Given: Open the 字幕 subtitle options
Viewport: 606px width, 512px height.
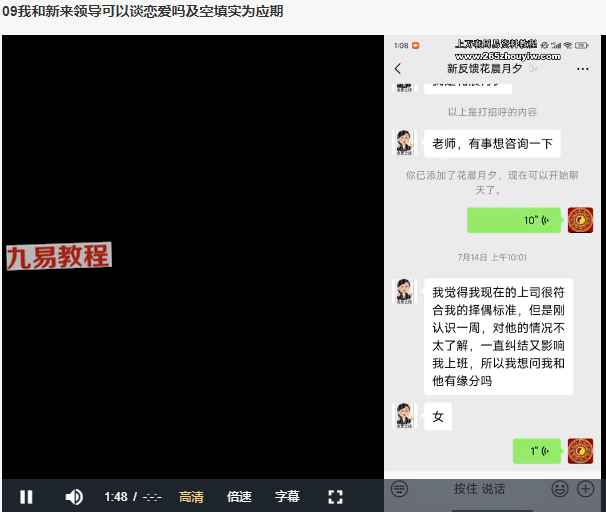Looking at the screenshot, I should click(x=287, y=497).
